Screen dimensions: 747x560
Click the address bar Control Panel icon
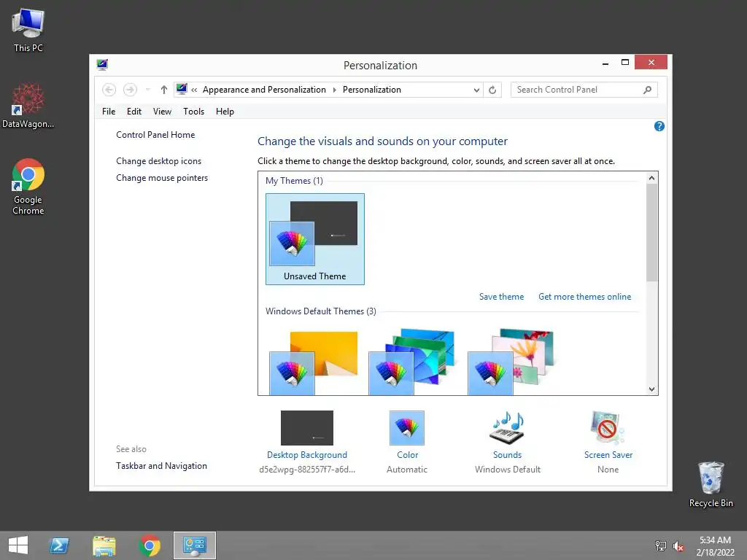[182, 89]
